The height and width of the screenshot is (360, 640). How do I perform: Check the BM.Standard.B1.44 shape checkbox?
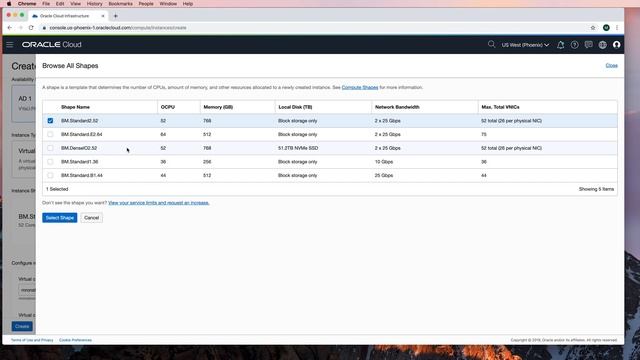50,176
